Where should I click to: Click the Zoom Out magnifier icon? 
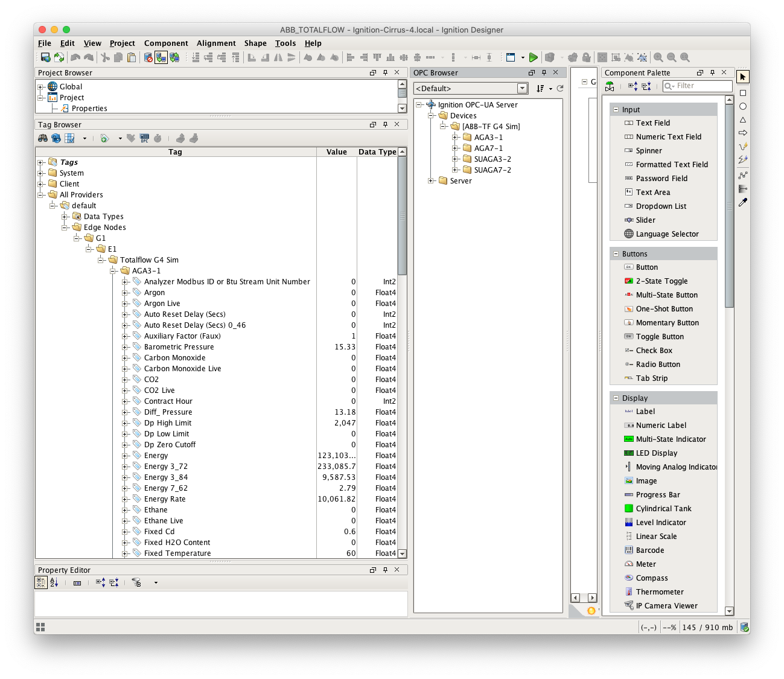[x=672, y=57]
